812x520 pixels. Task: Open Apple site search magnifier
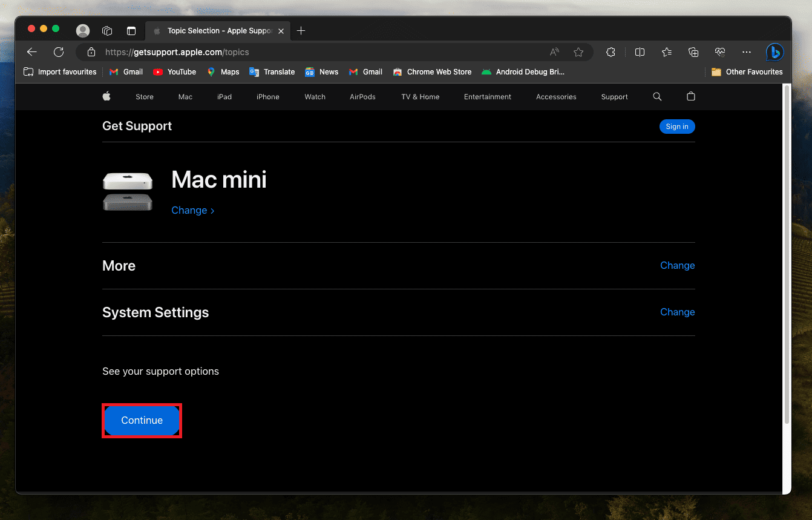657,96
